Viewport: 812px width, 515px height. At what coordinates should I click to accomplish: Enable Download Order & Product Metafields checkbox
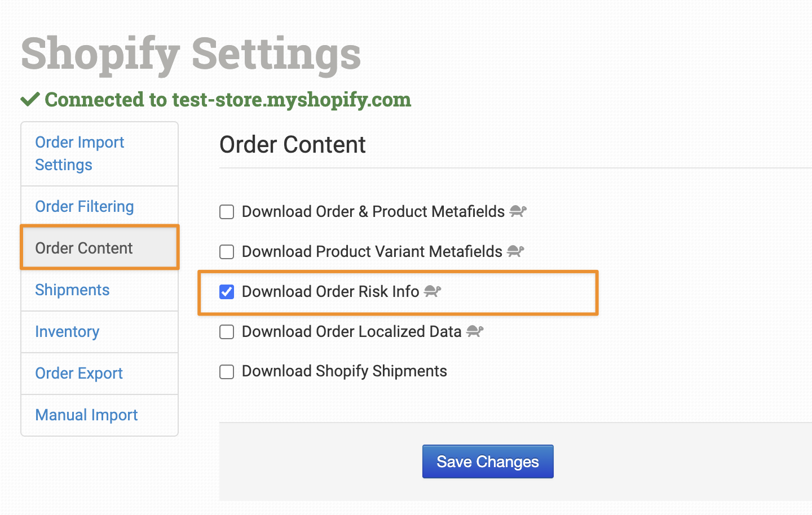(227, 212)
